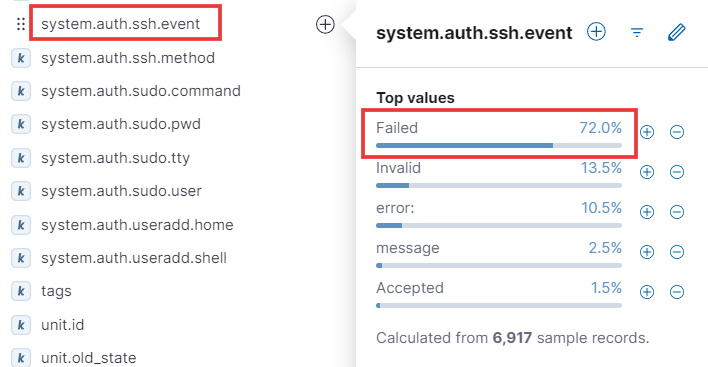Filter out the error: value
The width and height of the screenshot is (708, 367).
676,212
